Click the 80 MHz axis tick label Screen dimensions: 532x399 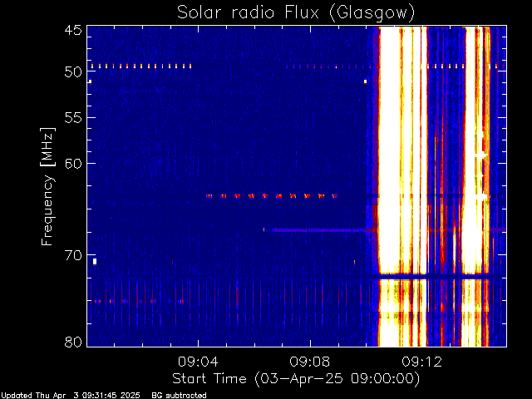(x=73, y=342)
